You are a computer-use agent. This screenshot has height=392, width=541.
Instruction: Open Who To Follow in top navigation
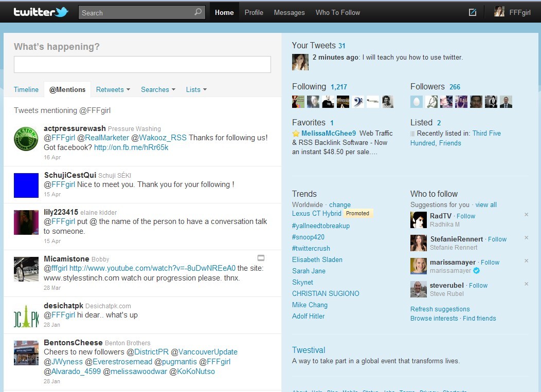click(x=338, y=12)
